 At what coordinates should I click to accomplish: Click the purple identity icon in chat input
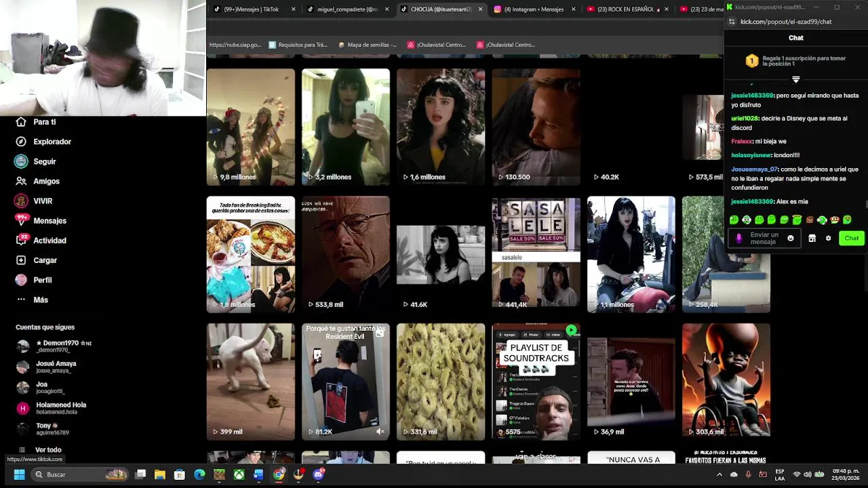coord(739,239)
